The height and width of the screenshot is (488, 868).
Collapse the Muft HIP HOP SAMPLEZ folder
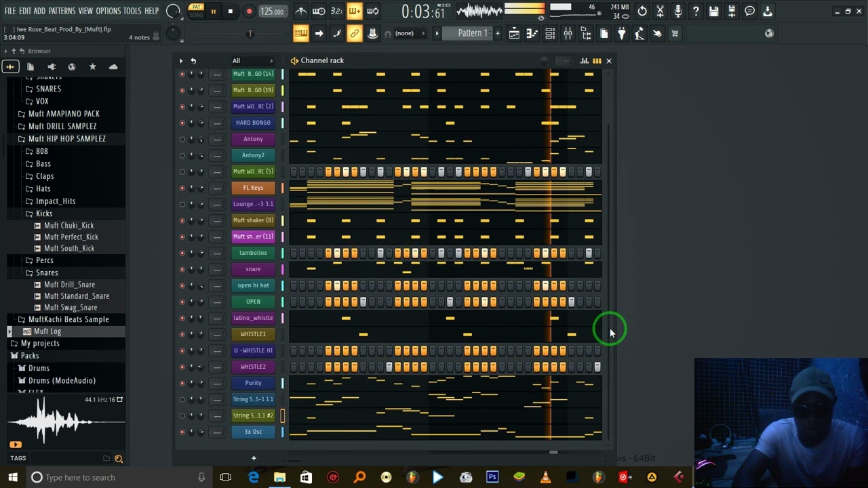coord(66,138)
